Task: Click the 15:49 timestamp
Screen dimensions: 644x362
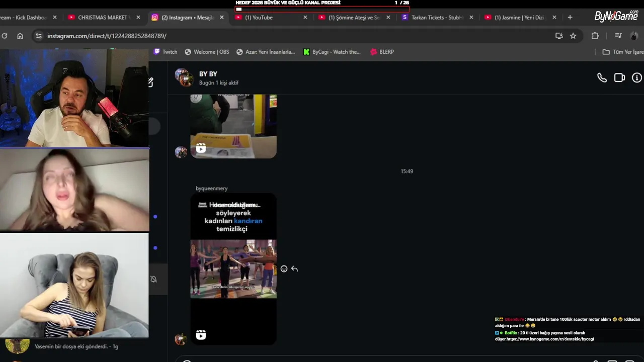Action: coord(407,171)
